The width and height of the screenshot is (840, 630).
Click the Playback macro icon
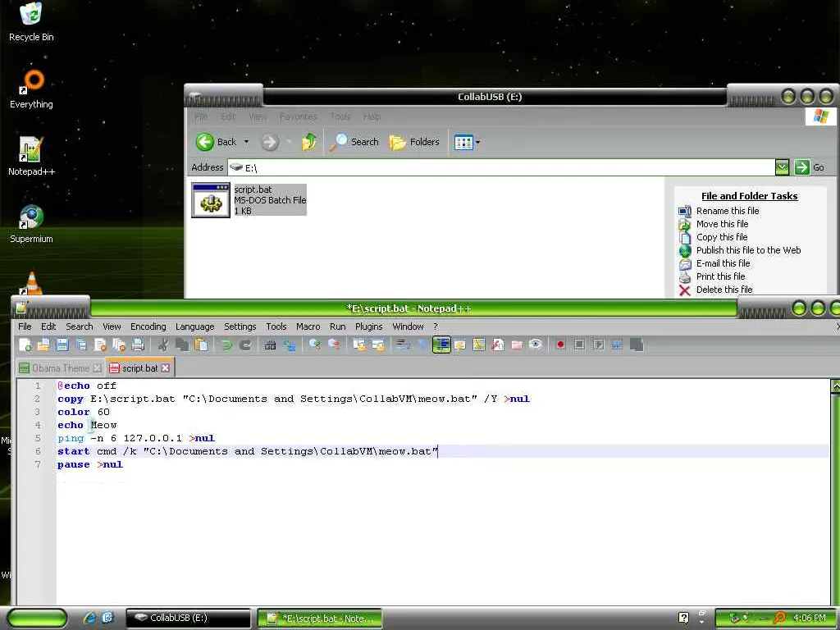[598, 345]
